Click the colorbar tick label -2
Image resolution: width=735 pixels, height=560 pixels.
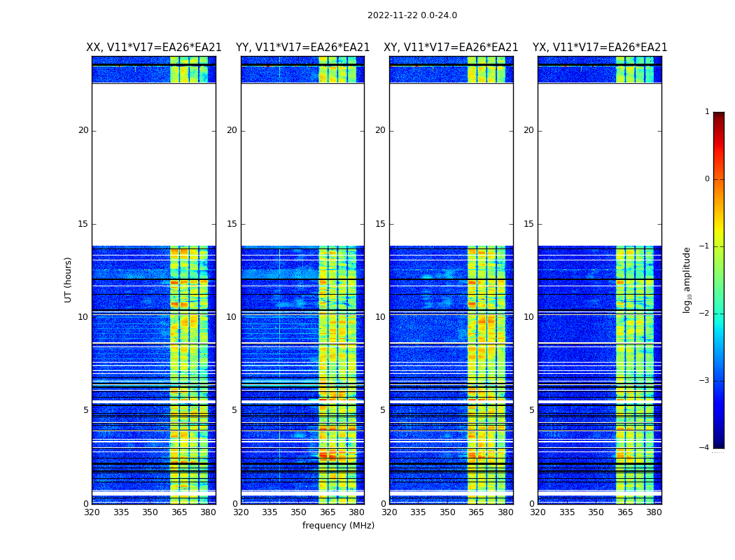click(x=706, y=314)
